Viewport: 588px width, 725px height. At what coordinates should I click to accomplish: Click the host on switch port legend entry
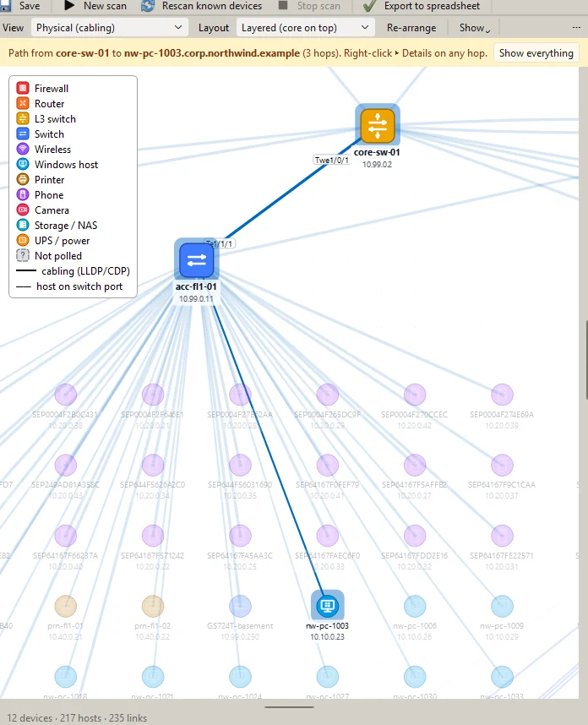pyautogui.click(x=69, y=286)
